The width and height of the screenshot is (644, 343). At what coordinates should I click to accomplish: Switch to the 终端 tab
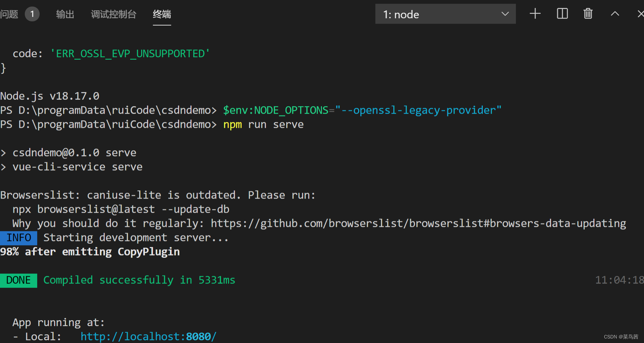pos(162,15)
